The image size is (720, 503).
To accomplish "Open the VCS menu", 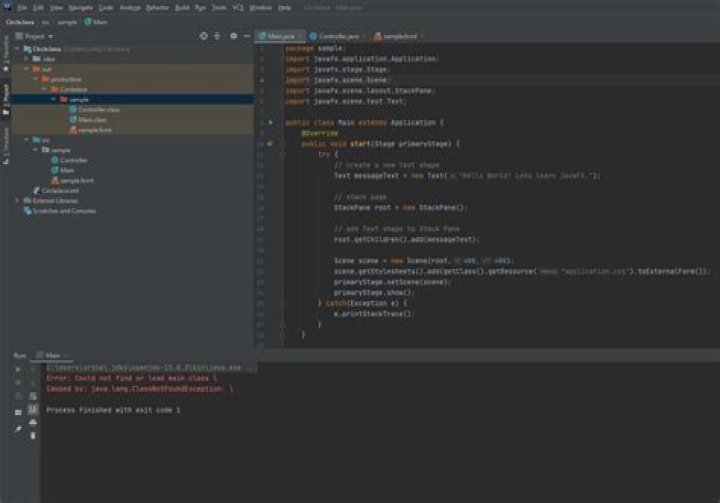I will [237, 8].
